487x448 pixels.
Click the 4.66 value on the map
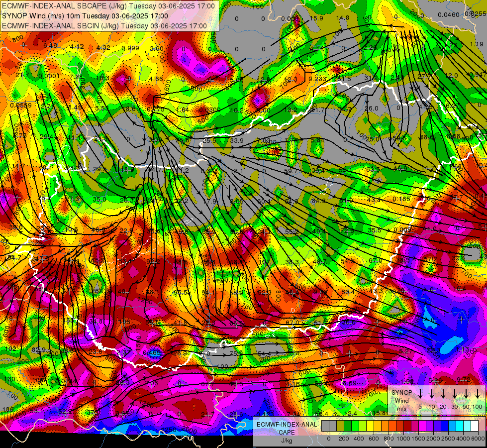156,79
